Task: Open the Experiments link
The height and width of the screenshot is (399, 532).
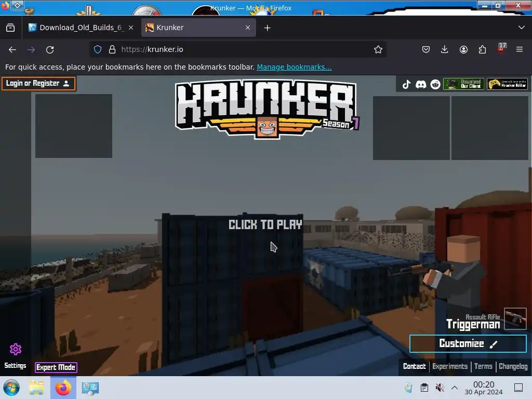Action: pyautogui.click(x=450, y=366)
